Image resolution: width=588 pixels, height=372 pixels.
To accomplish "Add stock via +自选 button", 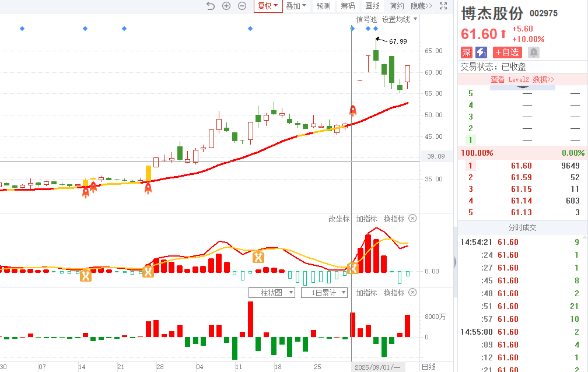I will pyautogui.click(x=508, y=52).
